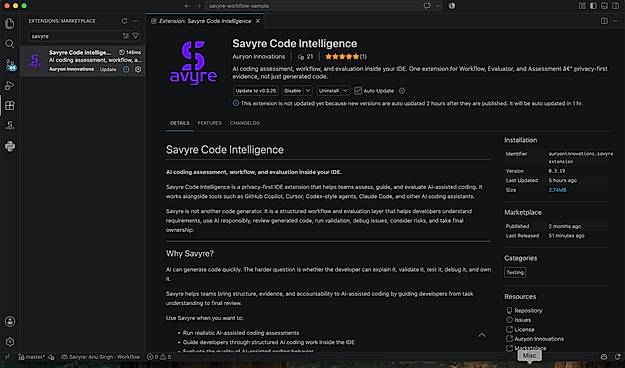Open the Manage gear on the Savyre list item

pyautogui.click(x=138, y=69)
